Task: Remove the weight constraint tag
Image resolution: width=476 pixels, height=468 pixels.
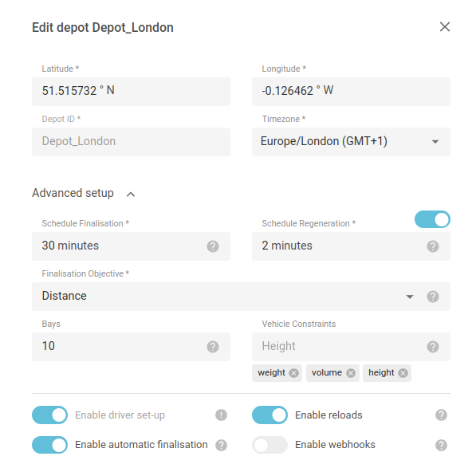Action: [x=293, y=373]
